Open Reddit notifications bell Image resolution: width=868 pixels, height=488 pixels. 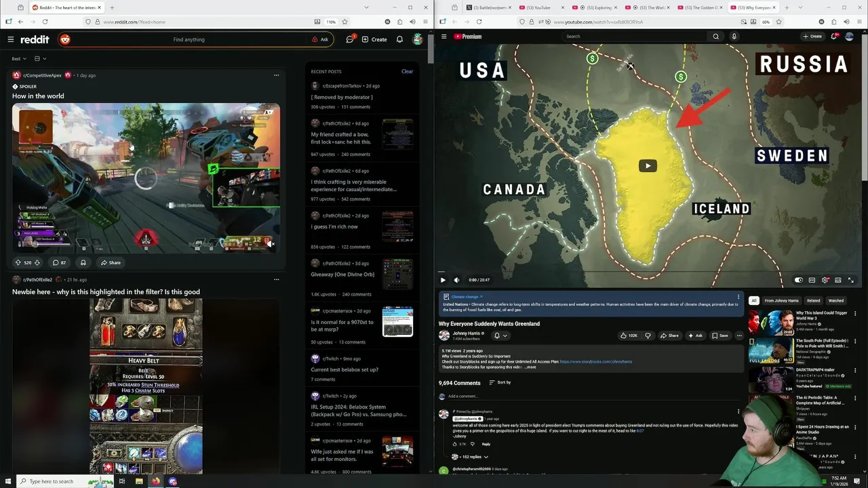(x=399, y=39)
